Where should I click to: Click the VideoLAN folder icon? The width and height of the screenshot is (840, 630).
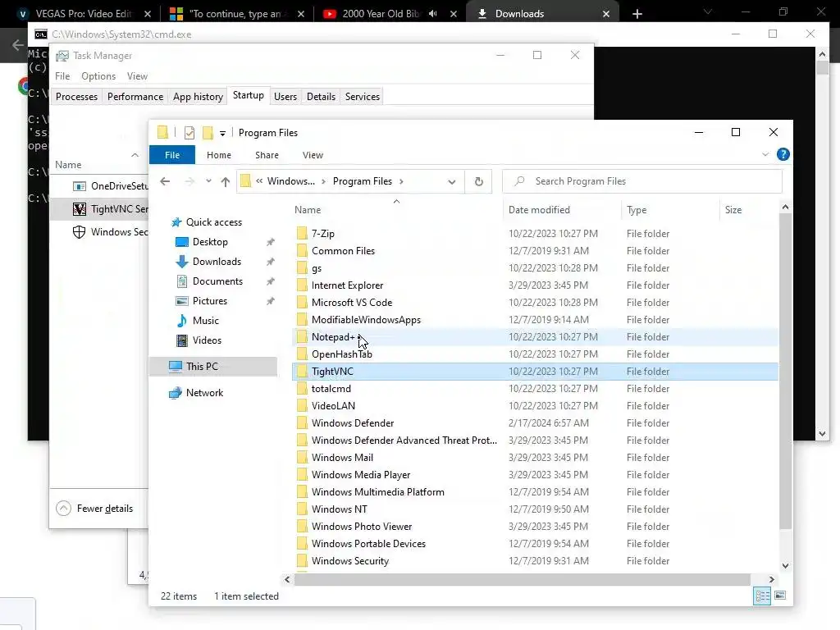point(302,406)
